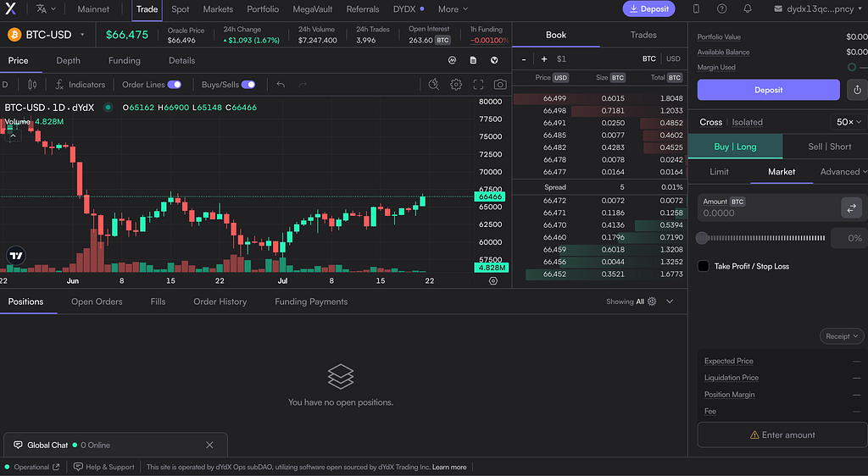Screen dimensions: 868x476
Task: Expand the Receipt dropdown
Action: click(842, 336)
